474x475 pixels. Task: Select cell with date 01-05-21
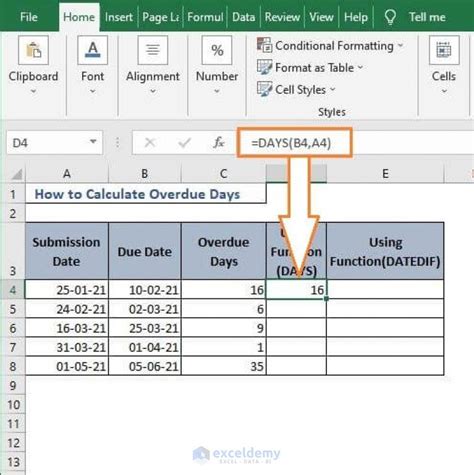click(x=67, y=366)
